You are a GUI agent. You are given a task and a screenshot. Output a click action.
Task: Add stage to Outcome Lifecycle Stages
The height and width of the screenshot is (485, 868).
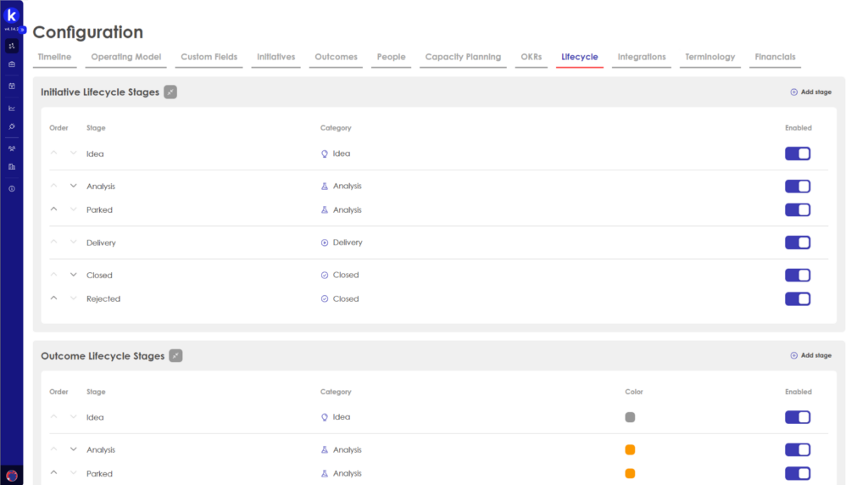click(810, 355)
